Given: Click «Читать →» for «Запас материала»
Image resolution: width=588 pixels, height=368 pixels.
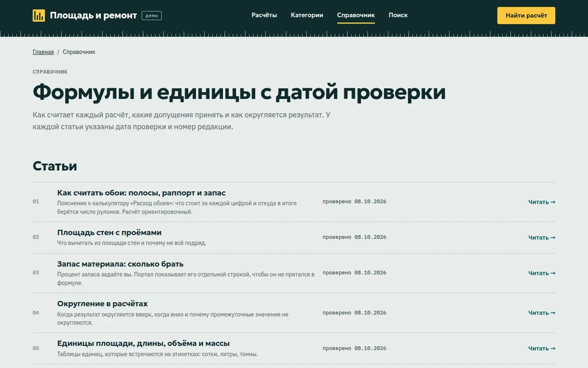Looking at the screenshot, I should pyautogui.click(x=542, y=273).
